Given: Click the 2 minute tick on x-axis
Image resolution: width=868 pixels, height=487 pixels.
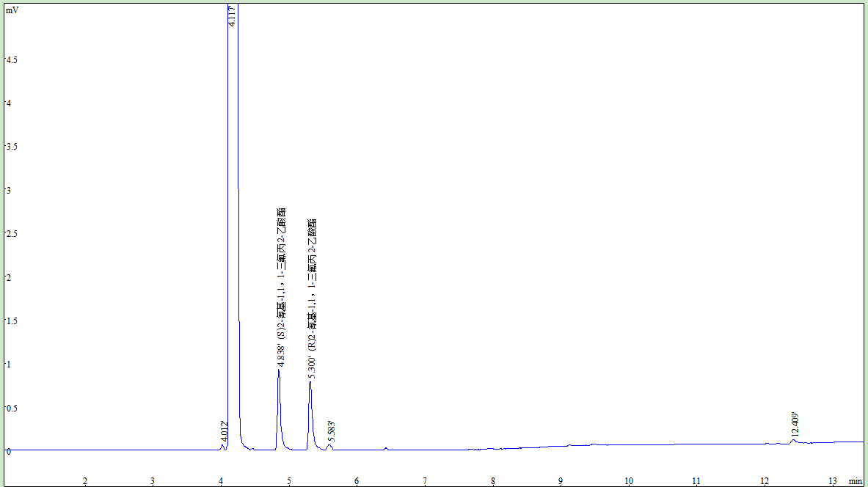Looking at the screenshot, I should (84, 481).
